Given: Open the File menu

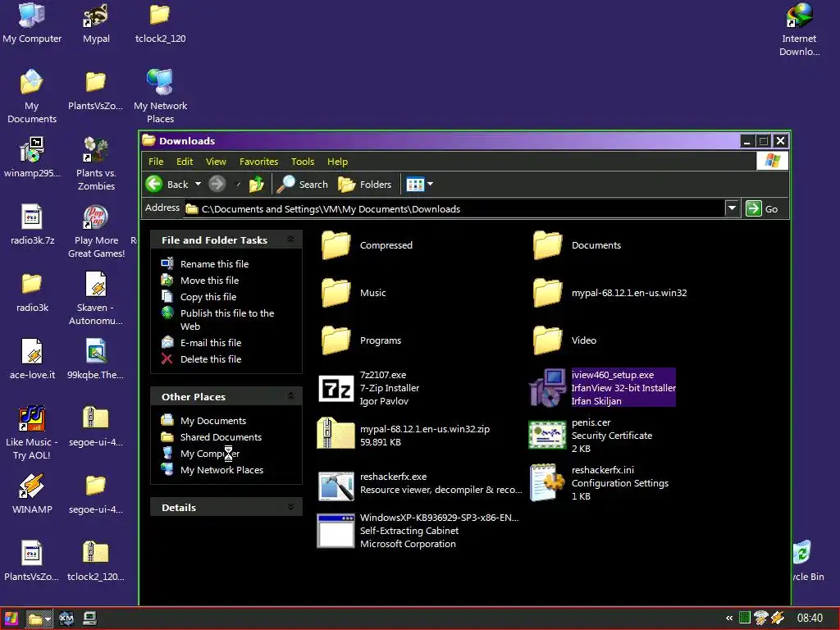Looking at the screenshot, I should click(156, 162).
